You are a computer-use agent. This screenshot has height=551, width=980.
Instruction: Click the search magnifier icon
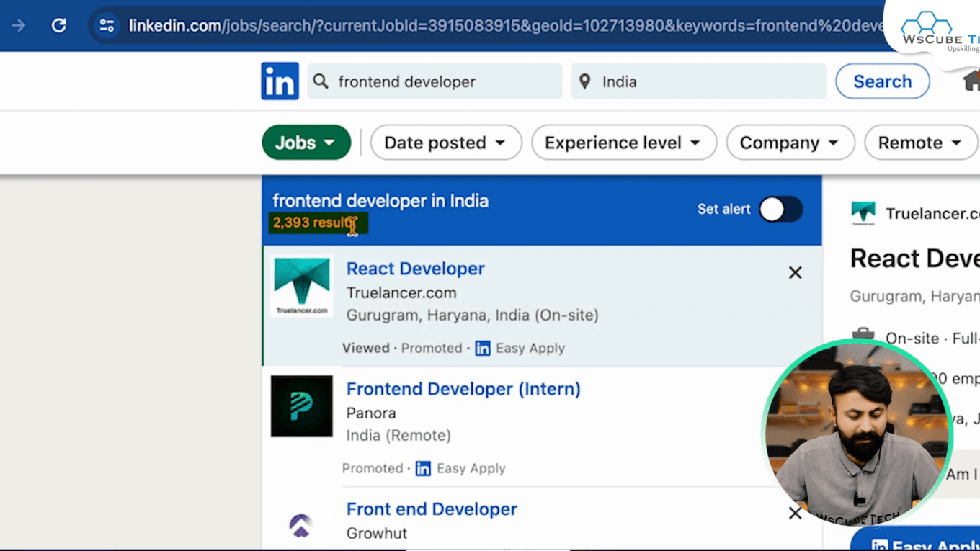(321, 81)
